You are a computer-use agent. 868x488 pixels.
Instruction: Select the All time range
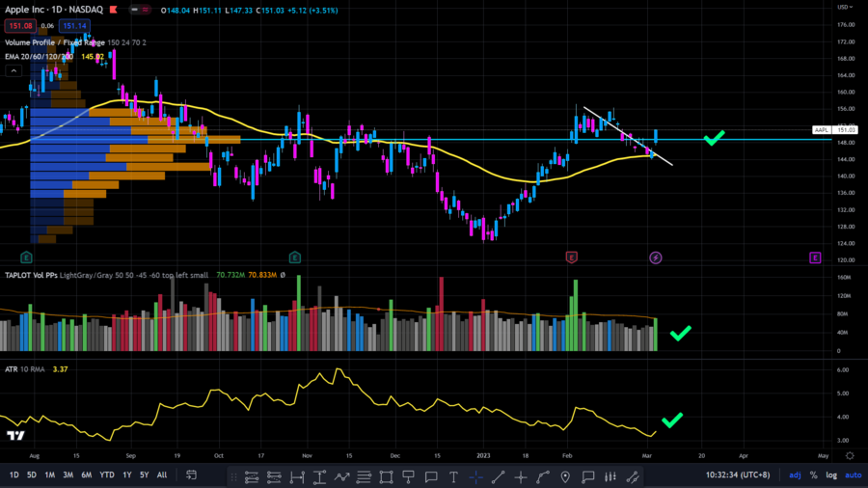[162, 474]
